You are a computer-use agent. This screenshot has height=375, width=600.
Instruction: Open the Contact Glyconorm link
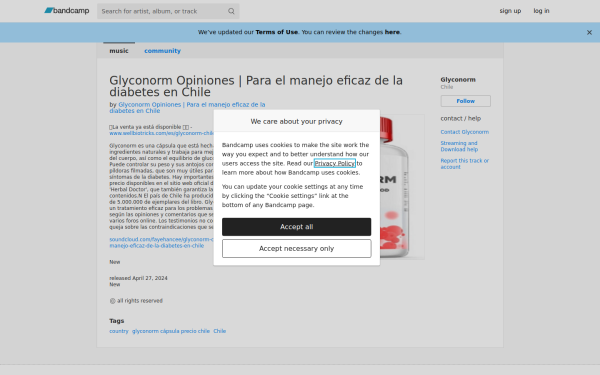pos(465,132)
